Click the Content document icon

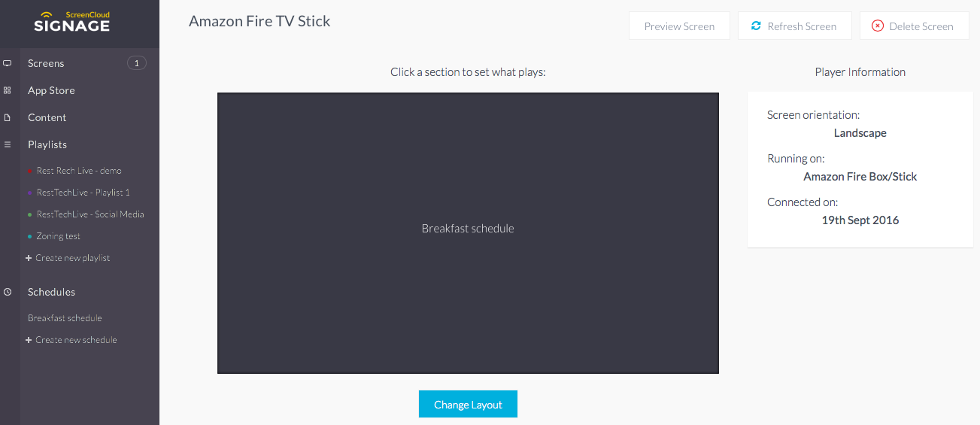(8, 117)
